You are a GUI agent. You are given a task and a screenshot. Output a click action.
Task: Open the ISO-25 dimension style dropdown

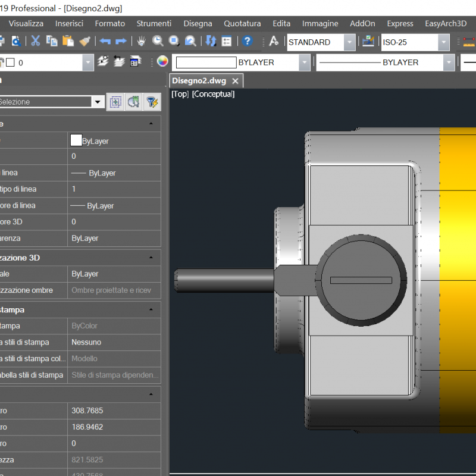pos(443,42)
